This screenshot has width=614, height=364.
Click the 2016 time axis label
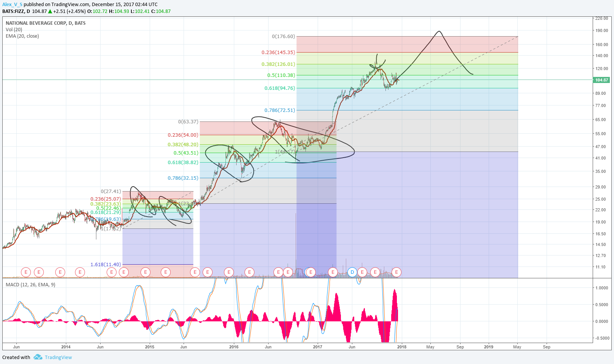coord(234,347)
